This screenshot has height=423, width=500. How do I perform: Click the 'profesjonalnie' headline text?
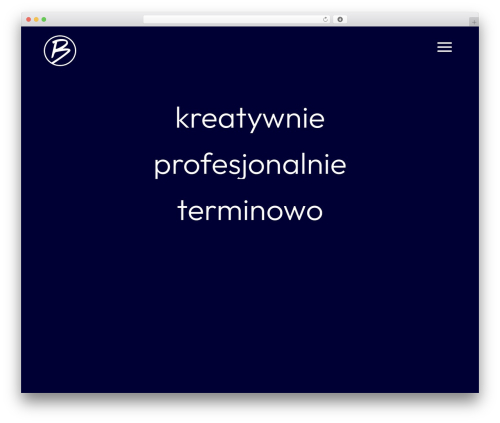click(250, 165)
